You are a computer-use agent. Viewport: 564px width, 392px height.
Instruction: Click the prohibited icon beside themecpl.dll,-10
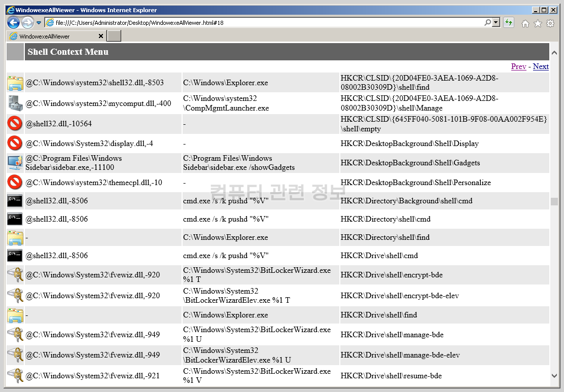15,183
